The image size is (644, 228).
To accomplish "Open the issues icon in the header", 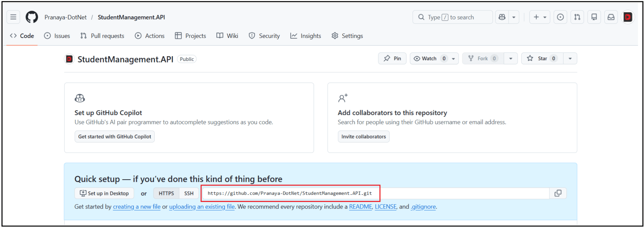I will pyautogui.click(x=560, y=17).
